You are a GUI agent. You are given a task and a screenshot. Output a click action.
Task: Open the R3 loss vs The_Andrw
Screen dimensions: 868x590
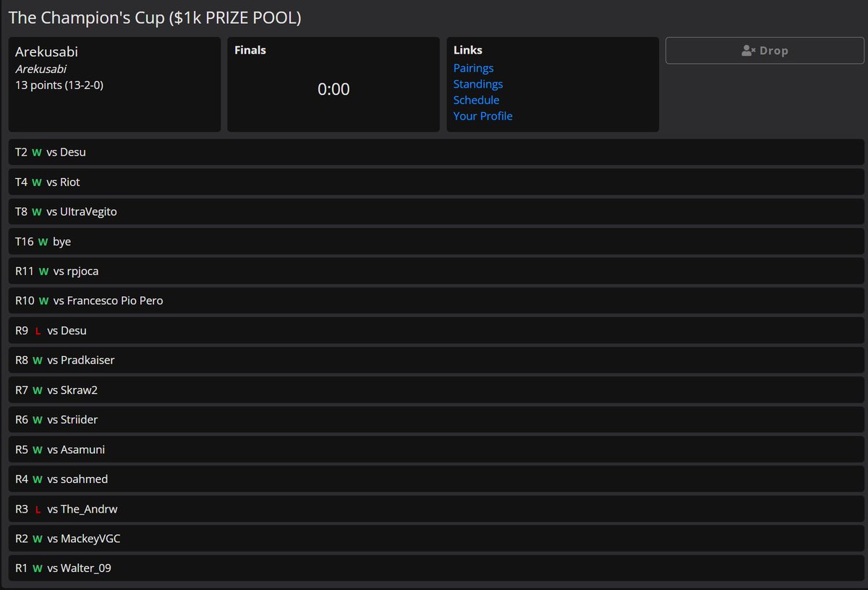436,508
